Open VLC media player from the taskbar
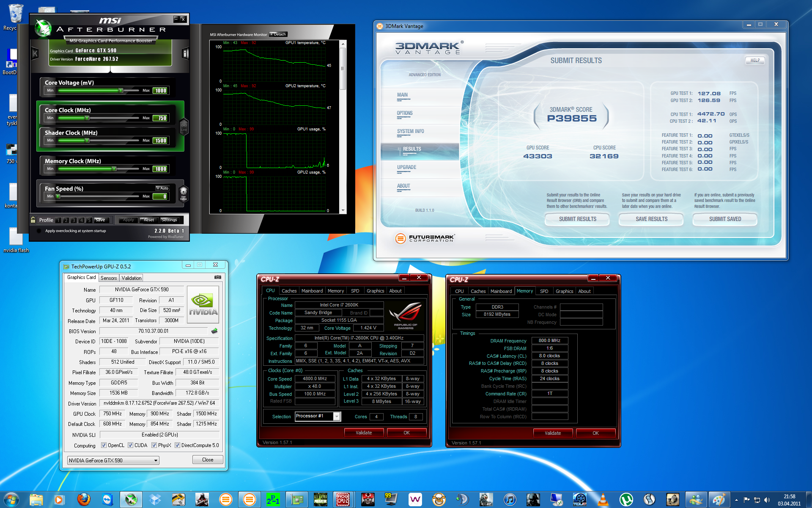Viewport: 812px width, 508px height. (x=603, y=500)
